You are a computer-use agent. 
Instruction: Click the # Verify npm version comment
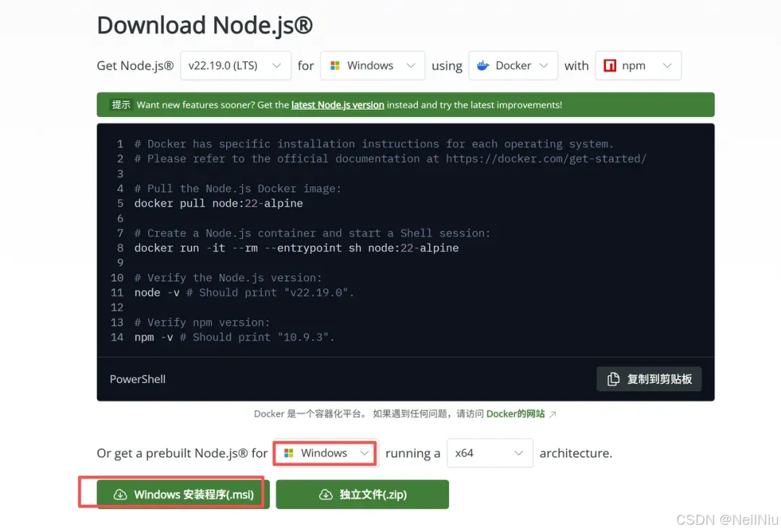(x=202, y=322)
